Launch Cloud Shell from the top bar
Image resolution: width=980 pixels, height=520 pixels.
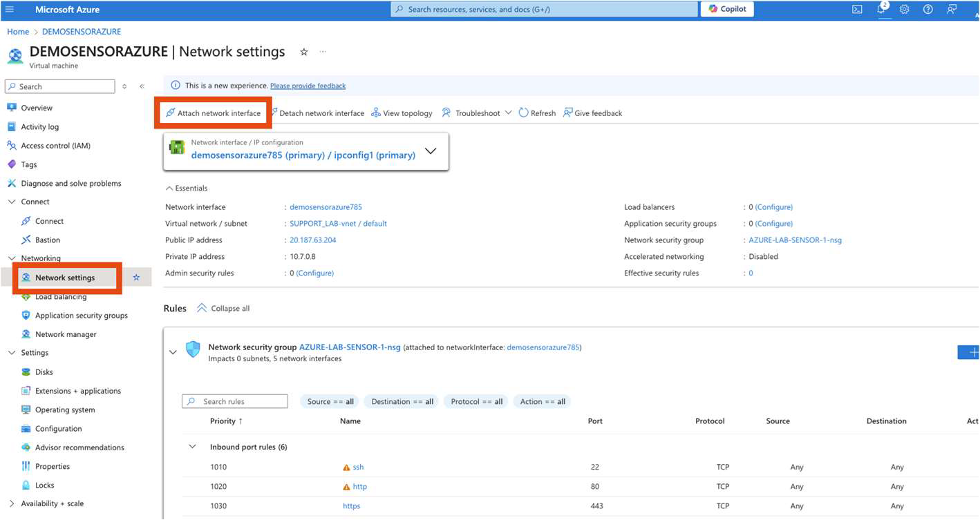coord(857,9)
